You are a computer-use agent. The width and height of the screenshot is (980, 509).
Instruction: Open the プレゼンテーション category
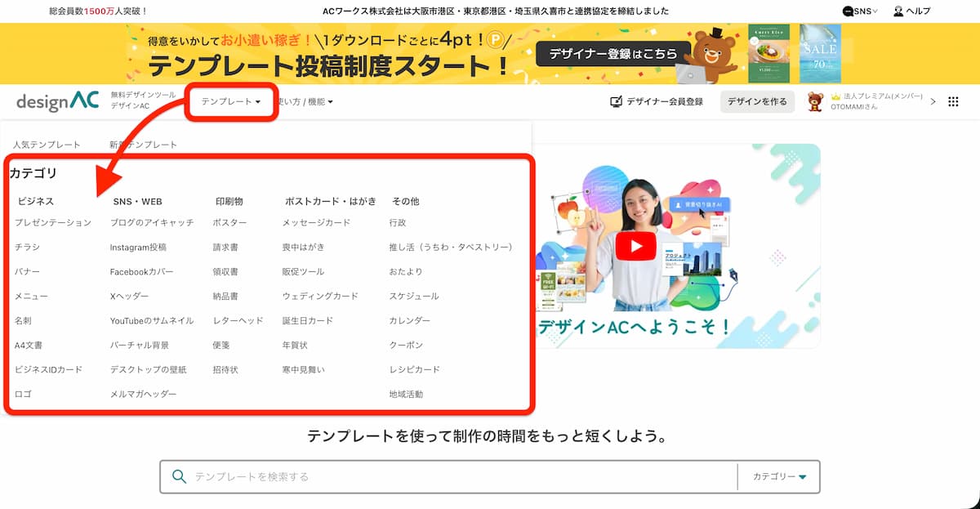click(x=53, y=222)
